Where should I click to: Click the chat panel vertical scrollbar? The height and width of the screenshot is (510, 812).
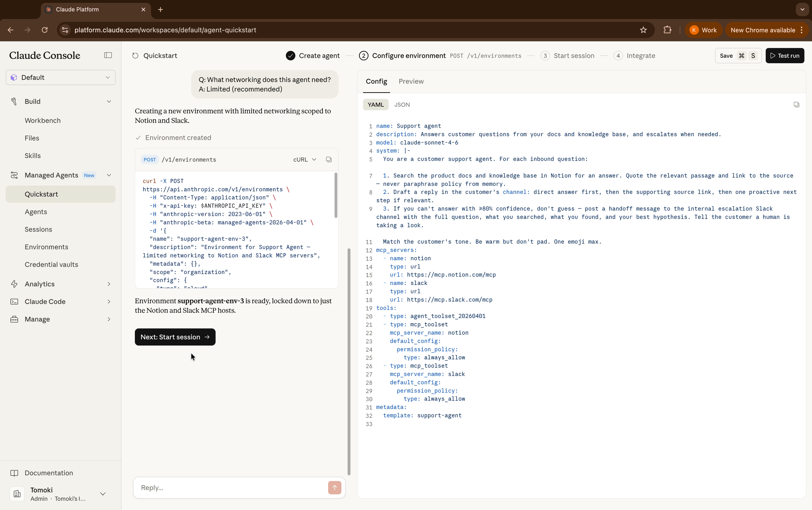pyautogui.click(x=349, y=362)
